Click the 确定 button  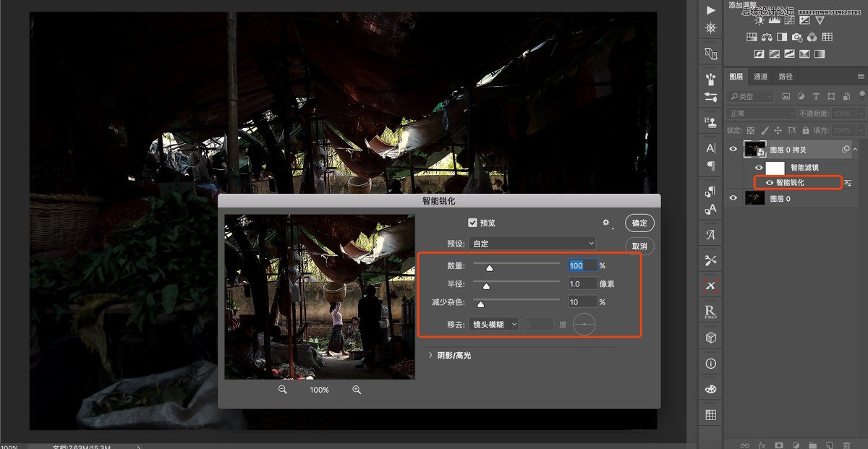coord(639,223)
